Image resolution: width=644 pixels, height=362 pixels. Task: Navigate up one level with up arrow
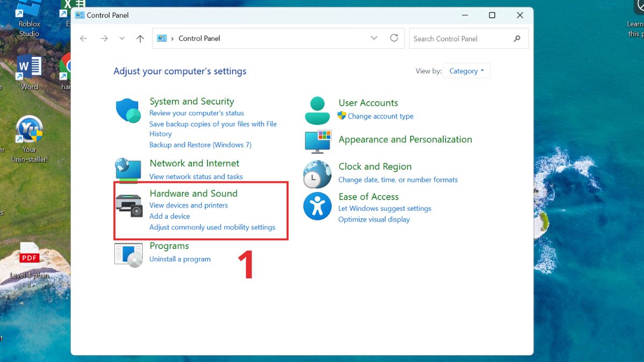140,39
